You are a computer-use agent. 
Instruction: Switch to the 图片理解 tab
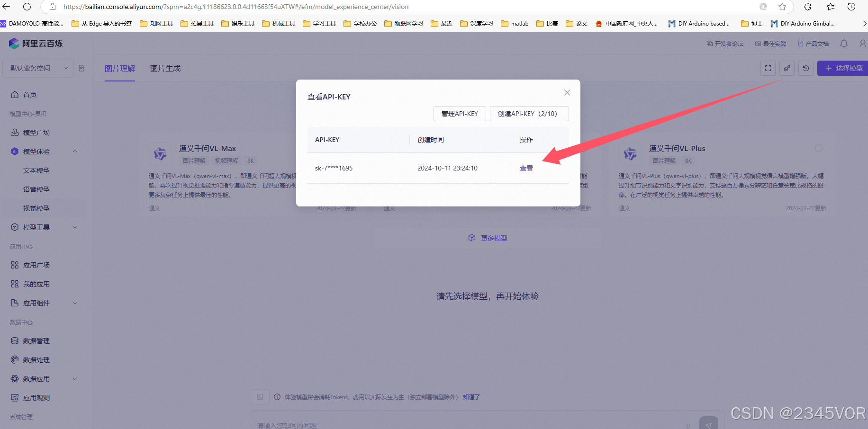coord(120,69)
